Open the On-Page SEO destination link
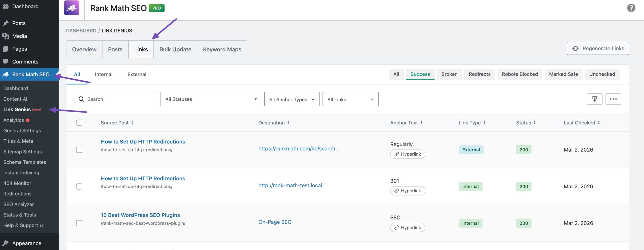644x250 pixels. 275,222
